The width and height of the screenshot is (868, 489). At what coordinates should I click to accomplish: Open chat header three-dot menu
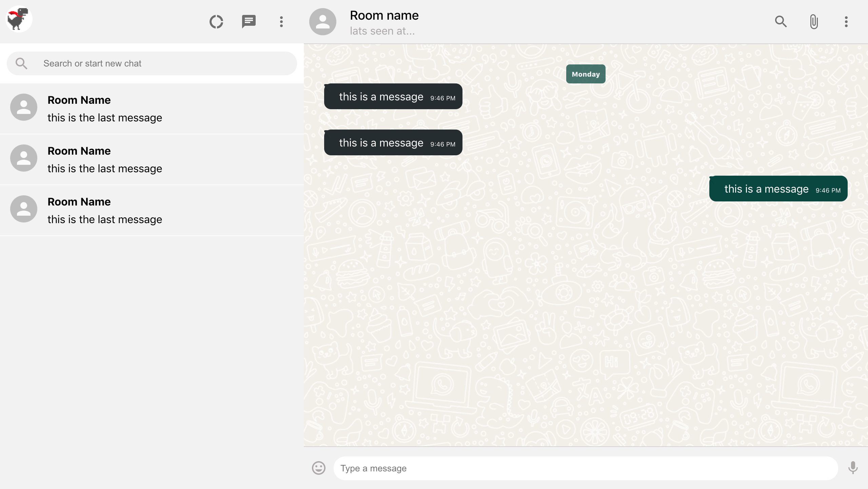[x=846, y=22]
